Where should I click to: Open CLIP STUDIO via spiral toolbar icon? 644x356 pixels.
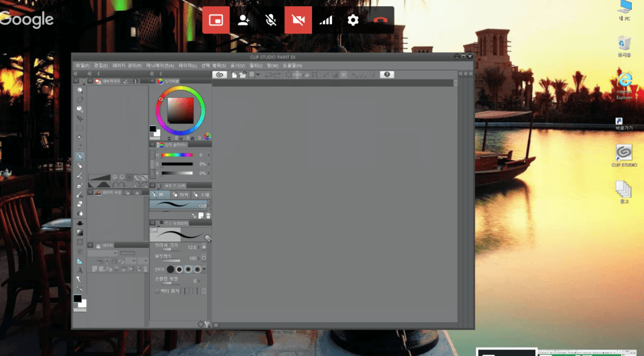click(x=220, y=74)
